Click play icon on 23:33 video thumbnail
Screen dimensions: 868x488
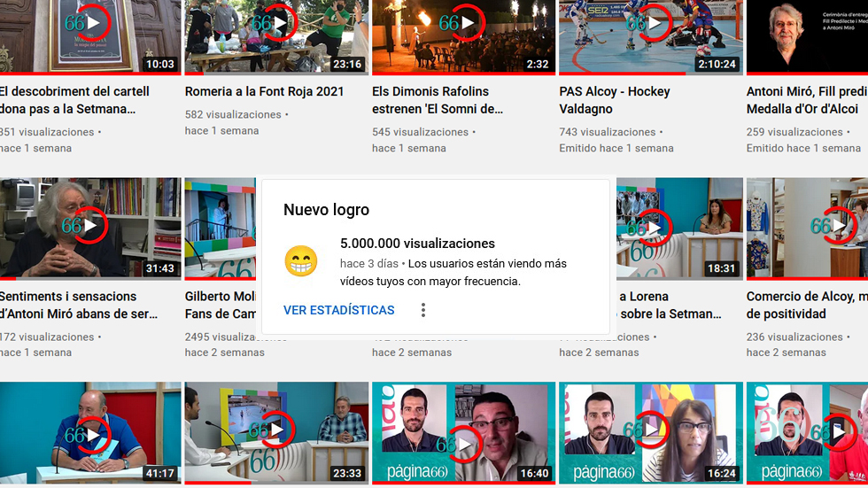(278, 430)
